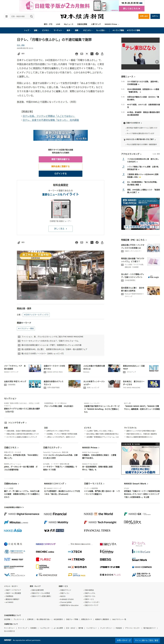Viewport: 164px width, 644px height.
Task: Expand the NIKKEI Prime dropdown
Action: [112, 24]
